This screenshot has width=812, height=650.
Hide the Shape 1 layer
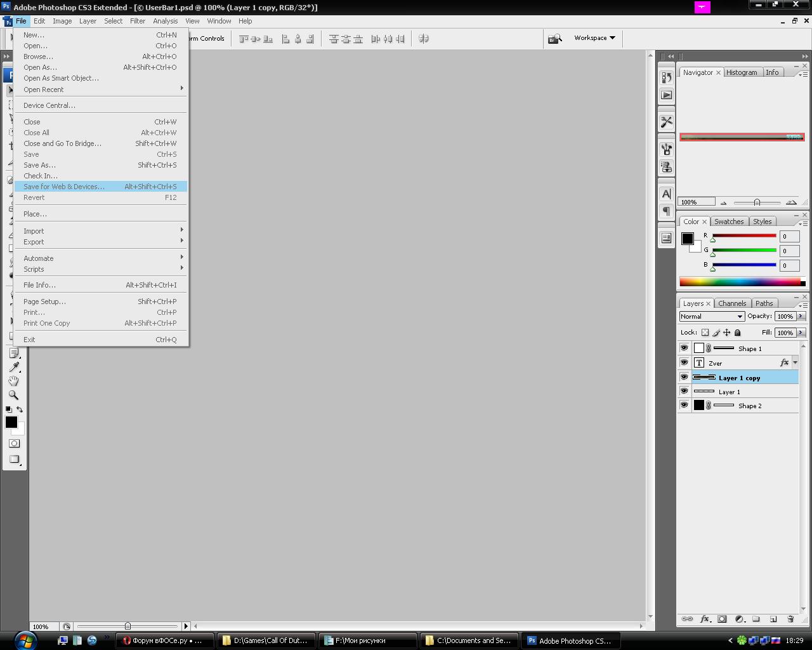(684, 348)
